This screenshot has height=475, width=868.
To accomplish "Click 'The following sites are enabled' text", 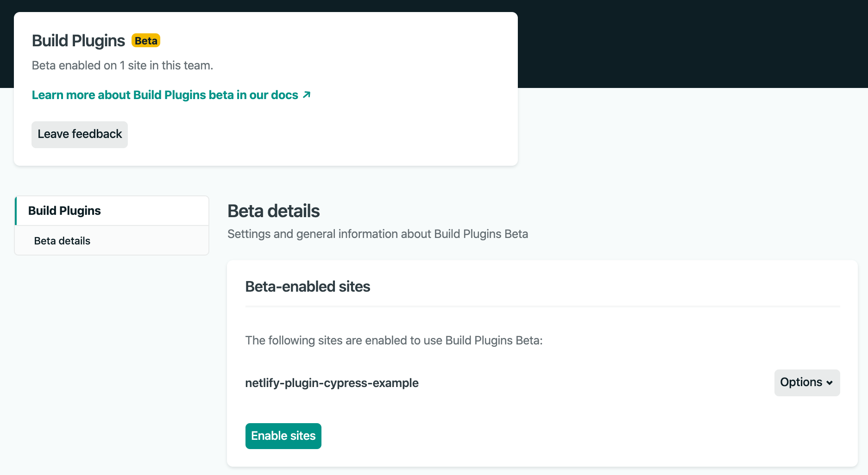I will (394, 340).
